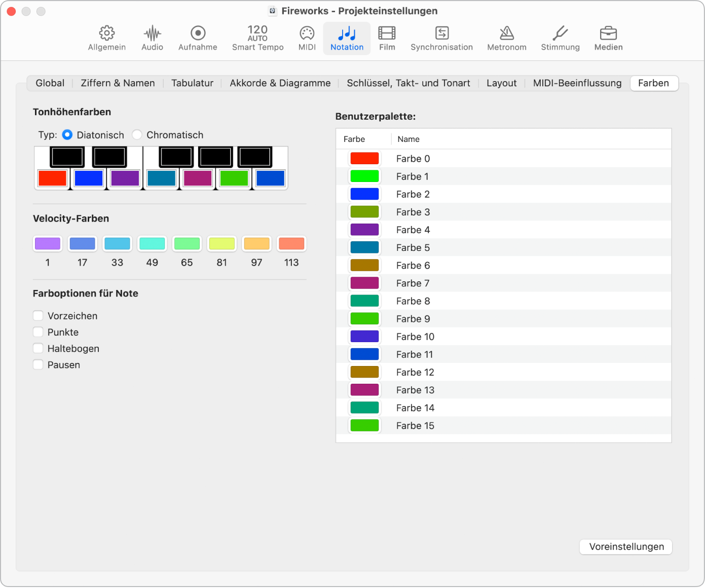Click the velocity color swatch for 65
The width and height of the screenshot is (705, 588).
click(x=187, y=243)
